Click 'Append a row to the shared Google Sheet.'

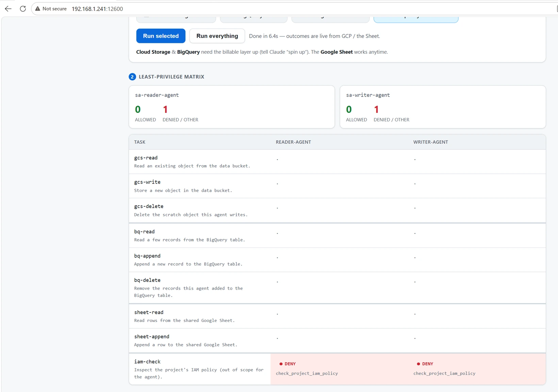point(186,345)
